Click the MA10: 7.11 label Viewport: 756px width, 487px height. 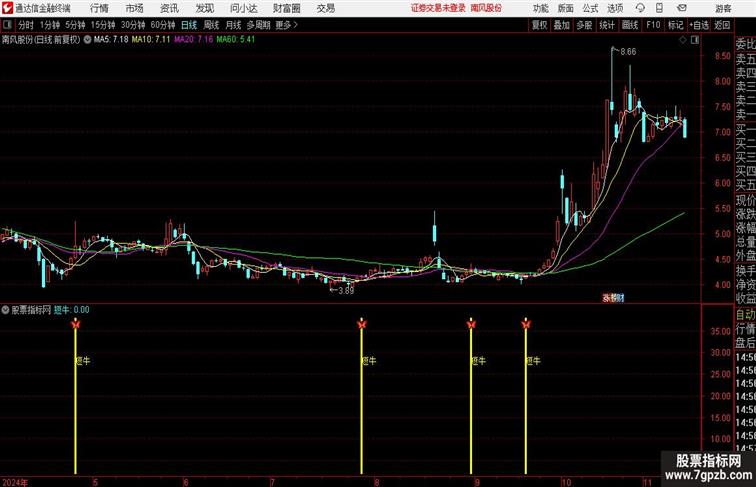151,40
